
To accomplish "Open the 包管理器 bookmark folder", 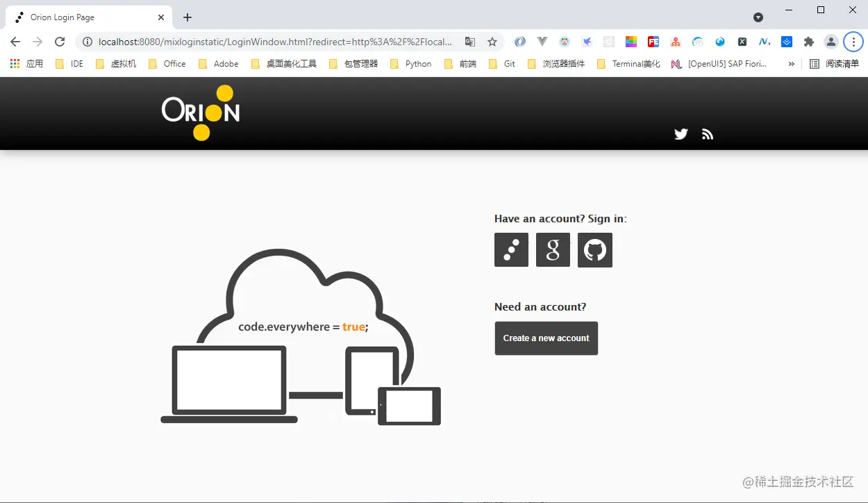I will click(353, 63).
